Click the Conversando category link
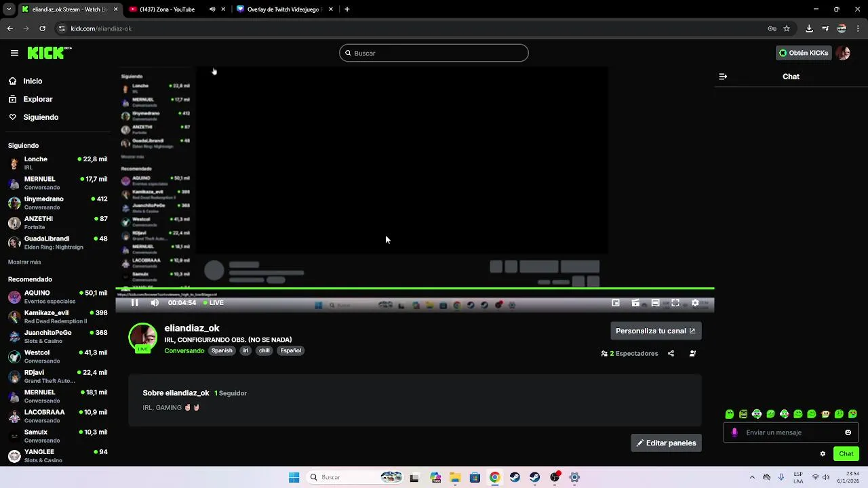Image resolution: width=868 pixels, height=488 pixels. pos(184,350)
